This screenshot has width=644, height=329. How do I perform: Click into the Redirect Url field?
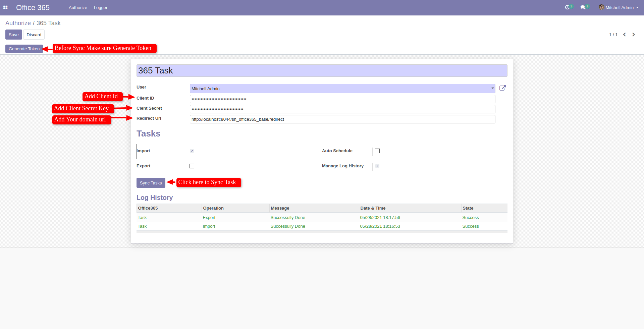(x=342, y=119)
